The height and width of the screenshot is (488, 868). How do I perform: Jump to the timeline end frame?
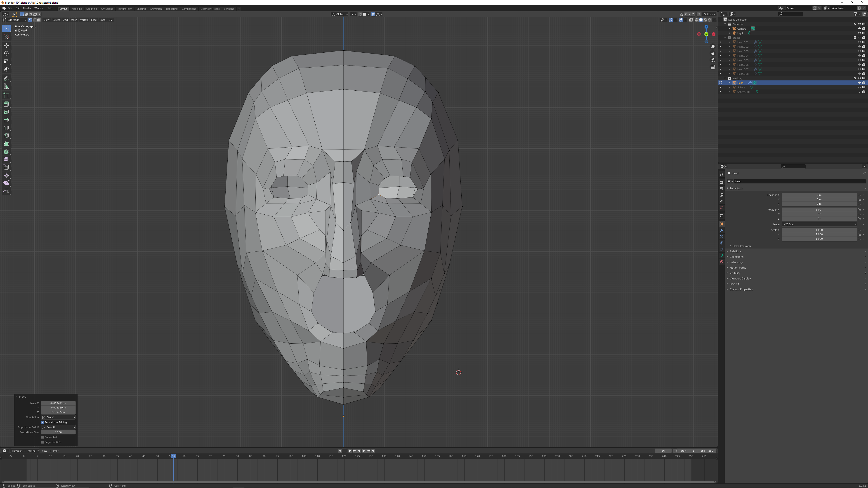click(x=373, y=451)
